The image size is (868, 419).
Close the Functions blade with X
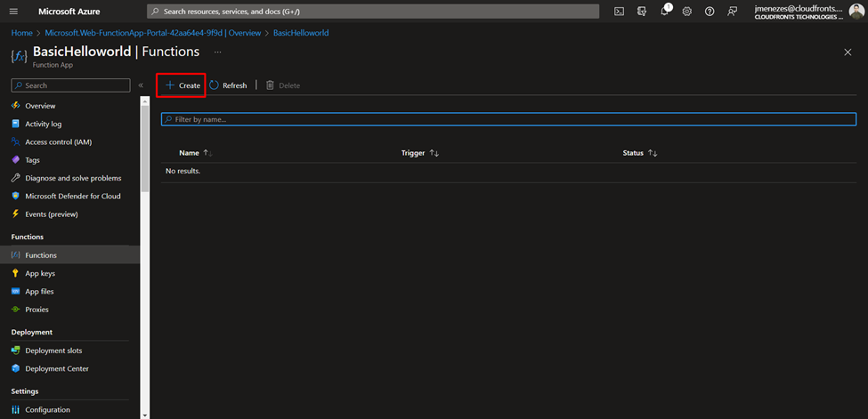coord(848,52)
